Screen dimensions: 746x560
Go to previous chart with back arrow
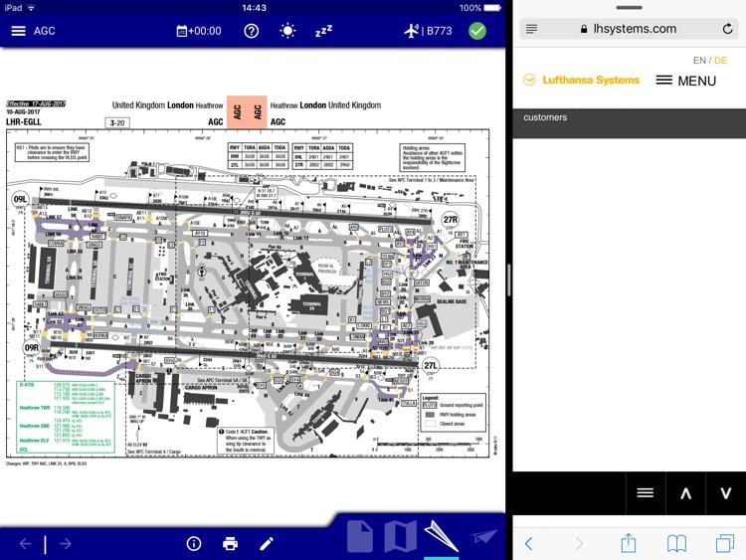(25, 543)
